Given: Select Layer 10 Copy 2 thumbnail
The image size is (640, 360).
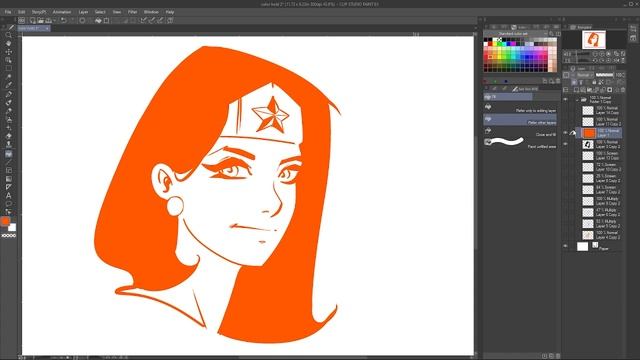Looking at the screenshot, I should pyautogui.click(x=587, y=167).
